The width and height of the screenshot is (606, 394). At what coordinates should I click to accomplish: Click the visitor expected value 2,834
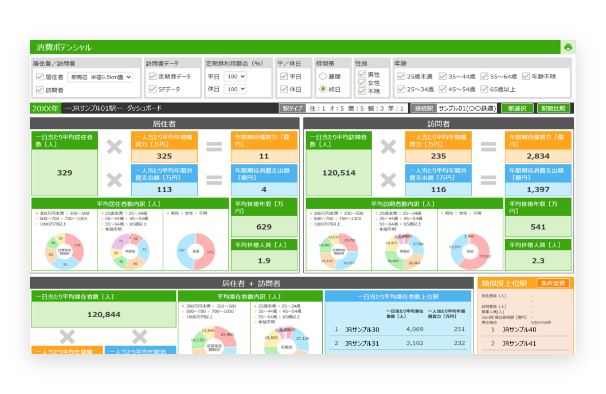[538, 156]
